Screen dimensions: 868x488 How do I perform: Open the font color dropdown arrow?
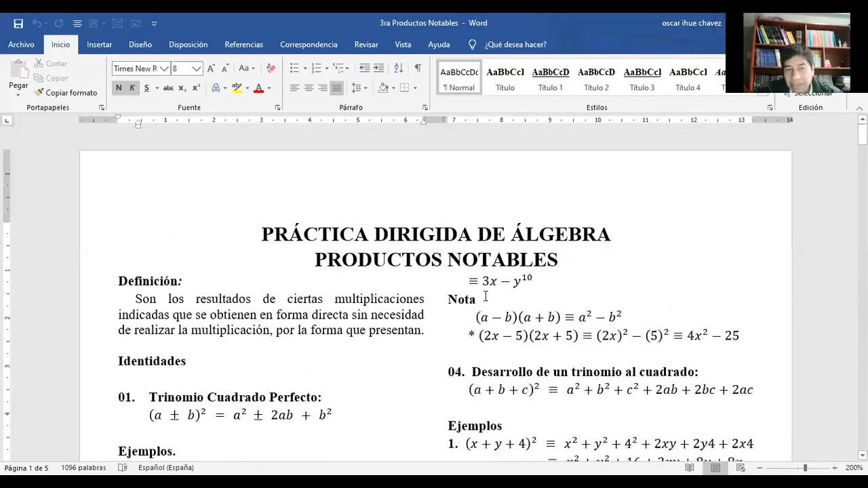tap(269, 88)
